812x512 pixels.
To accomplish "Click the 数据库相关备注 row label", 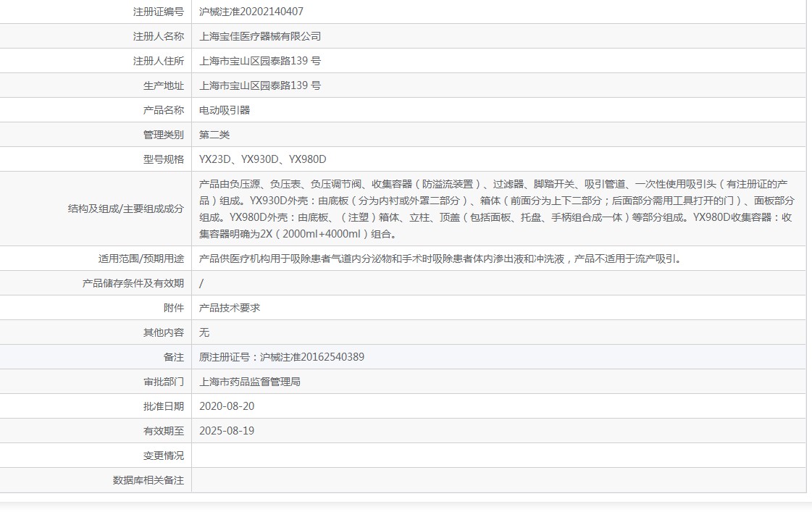I will [x=148, y=480].
